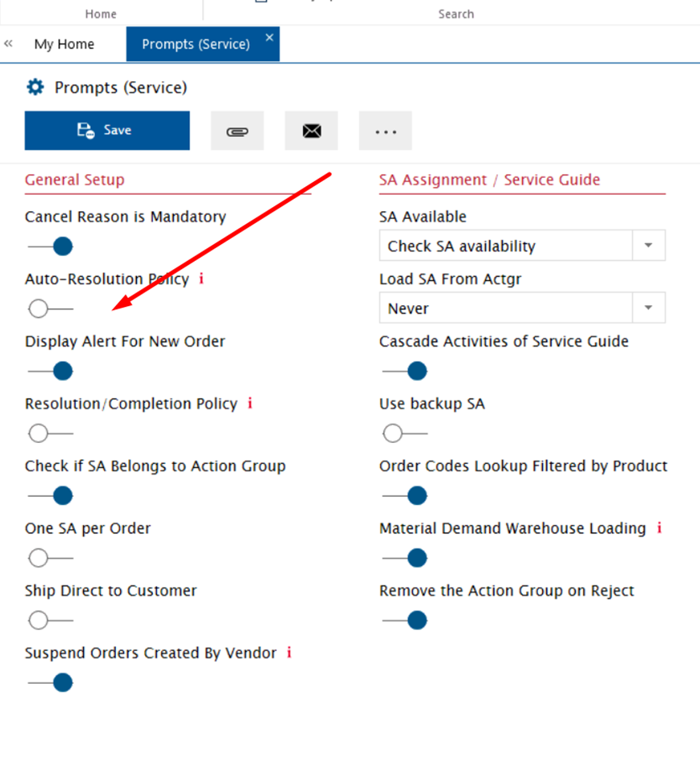This screenshot has width=700, height=770.
Task: Collapse sidebar with double chevron icon
Action: [8, 43]
